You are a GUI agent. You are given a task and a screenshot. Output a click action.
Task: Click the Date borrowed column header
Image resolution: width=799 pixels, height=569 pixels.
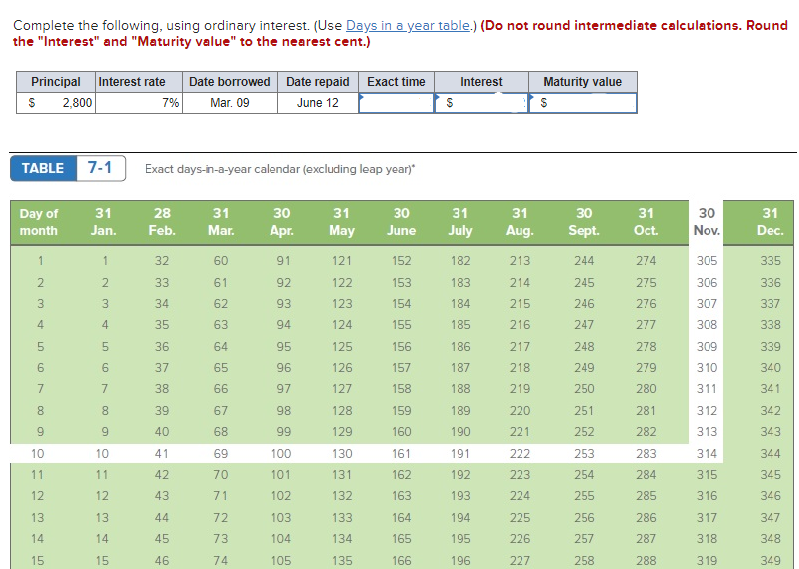(230, 82)
